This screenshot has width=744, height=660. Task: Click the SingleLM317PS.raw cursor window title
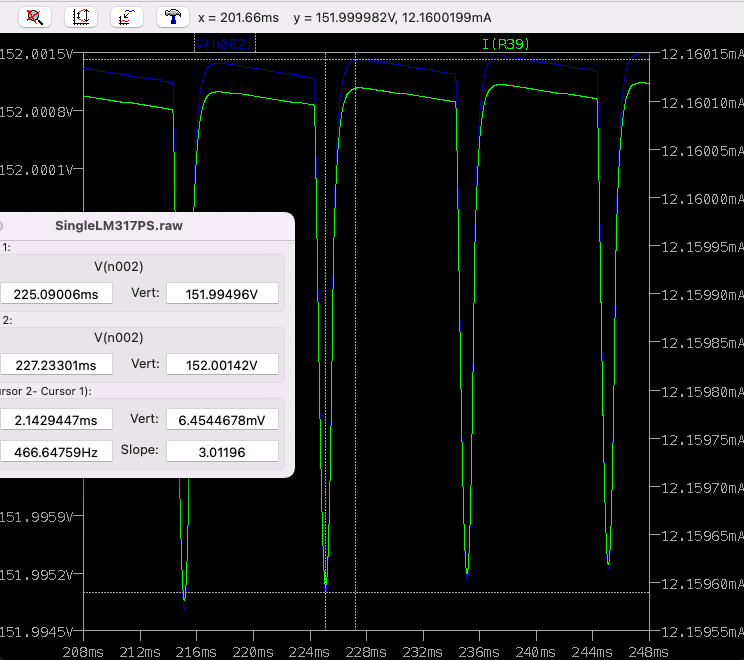click(119, 225)
